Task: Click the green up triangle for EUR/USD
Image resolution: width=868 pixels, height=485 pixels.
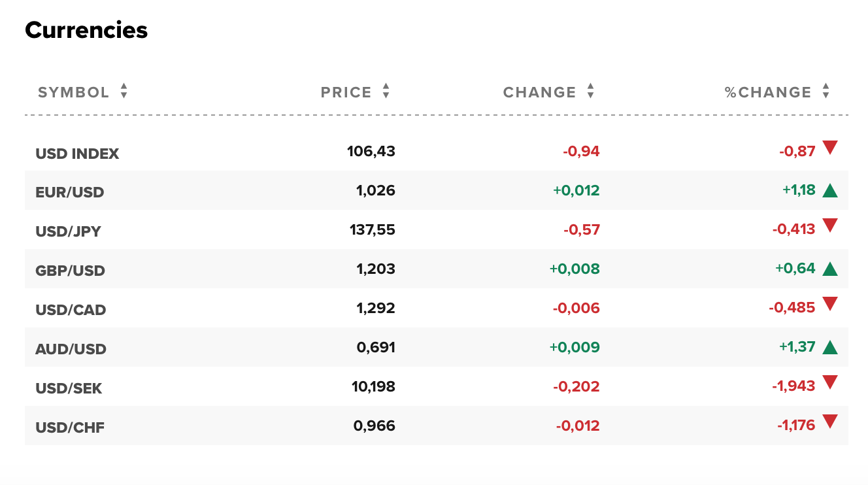Action: coord(830,188)
